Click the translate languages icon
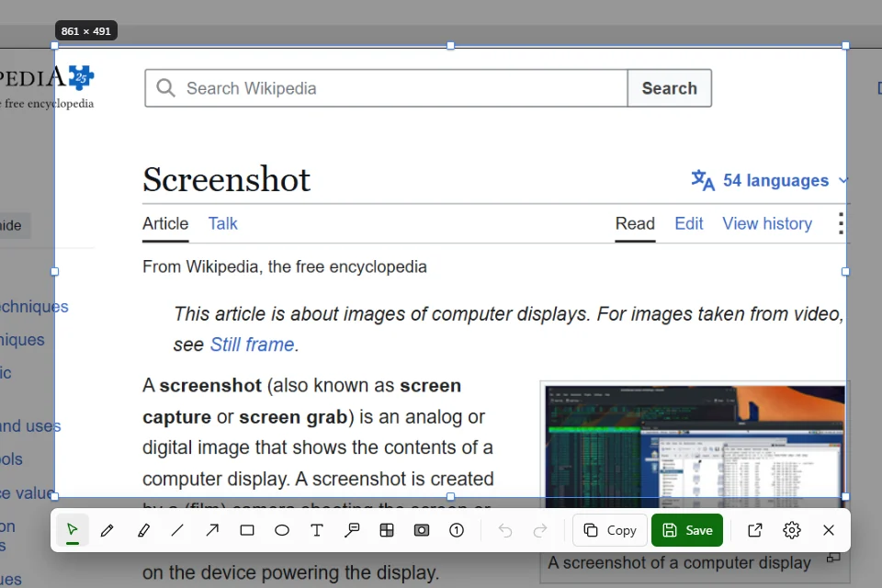The height and width of the screenshot is (588, 882). click(x=703, y=180)
